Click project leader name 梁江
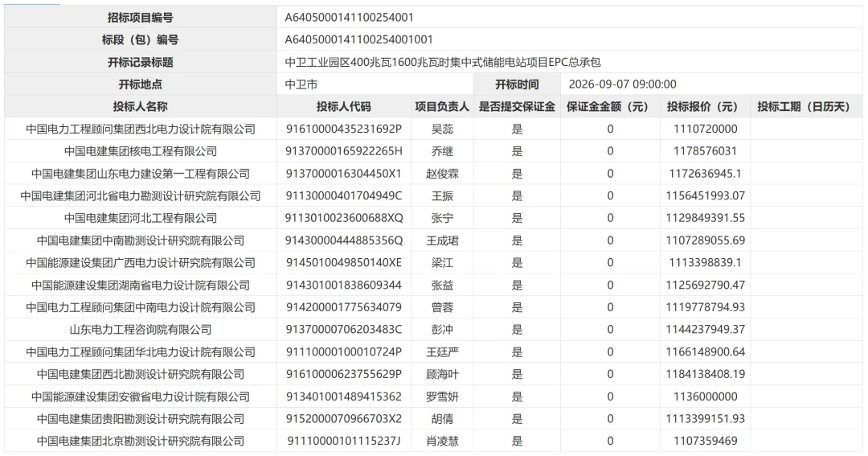868x456 pixels. point(442,263)
